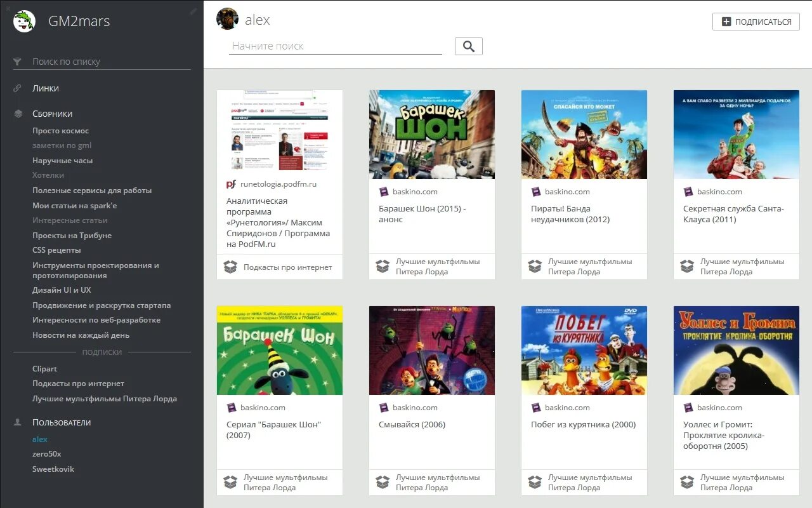
Task: Select user alex in sidebar
Action: [x=40, y=439]
